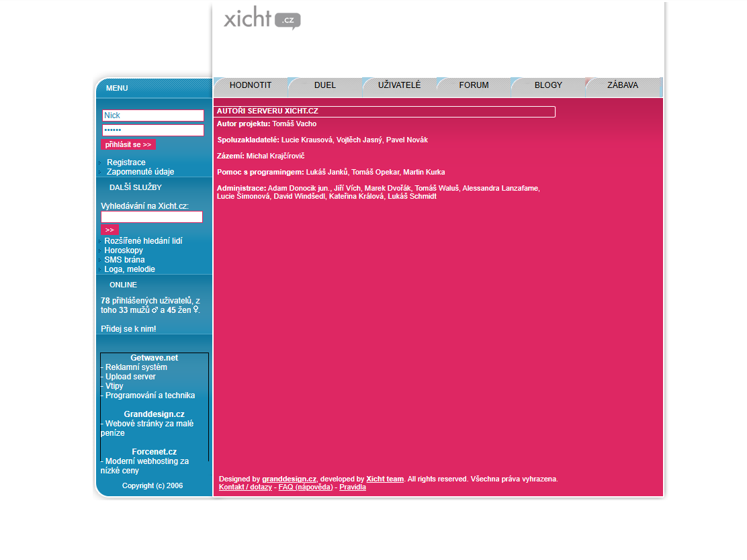Select the ZÁBAVA tab
The height and width of the screenshot is (560, 747).
[x=622, y=85]
